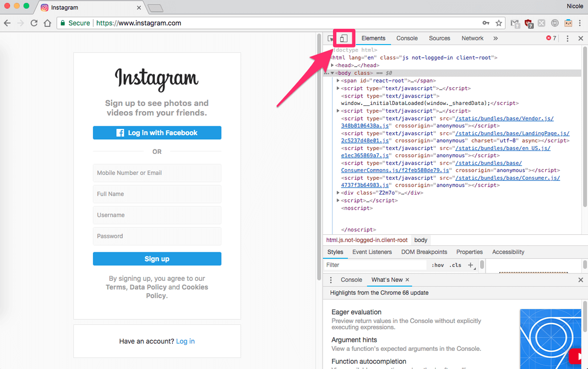The height and width of the screenshot is (369, 588).
Task: Click the circular sync extension icon
Action: pyautogui.click(x=555, y=23)
